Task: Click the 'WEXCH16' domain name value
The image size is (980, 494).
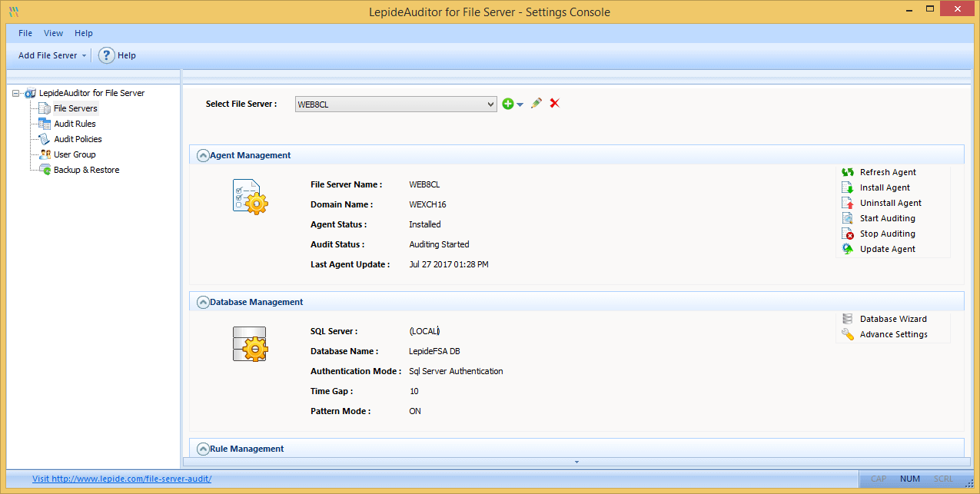Action: pos(427,204)
